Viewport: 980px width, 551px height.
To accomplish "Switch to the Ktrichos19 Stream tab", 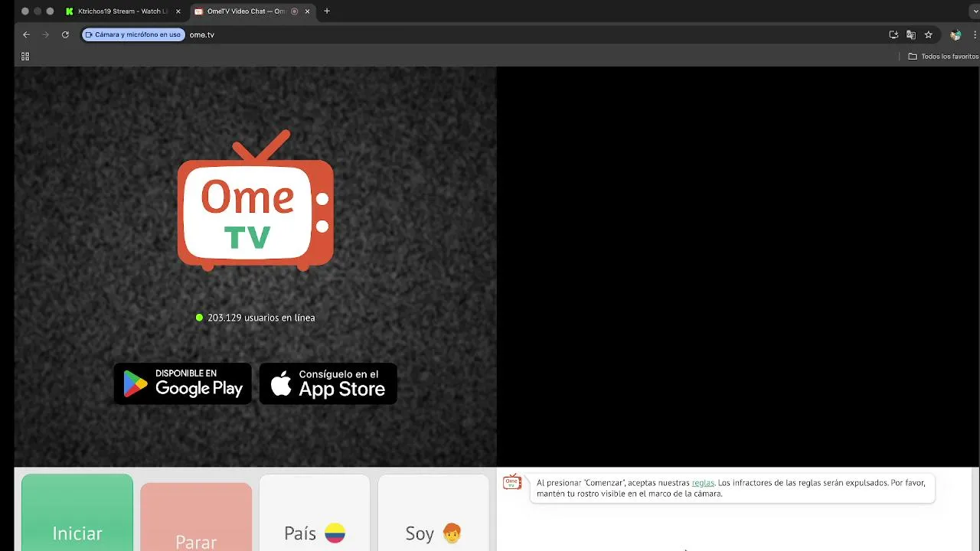I will coord(124,11).
